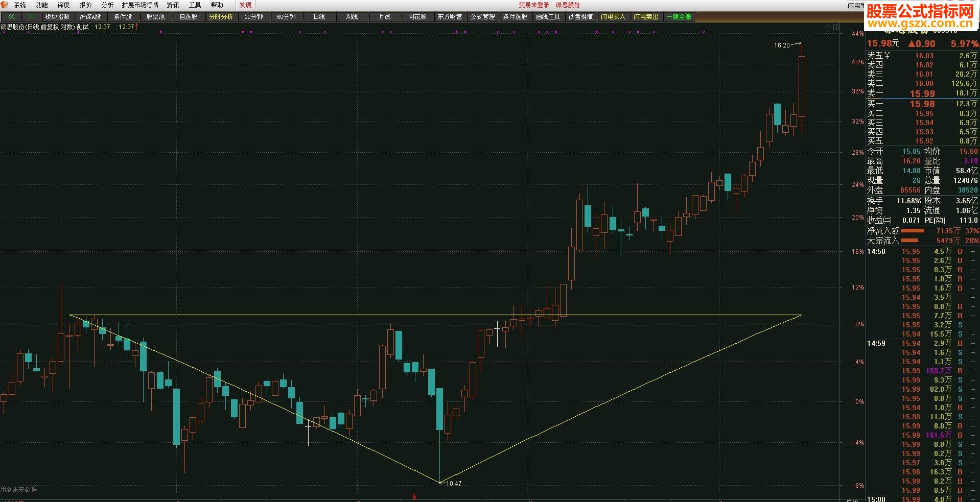Select the 周线 period
The height and width of the screenshot is (502, 980).
(x=352, y=17)
